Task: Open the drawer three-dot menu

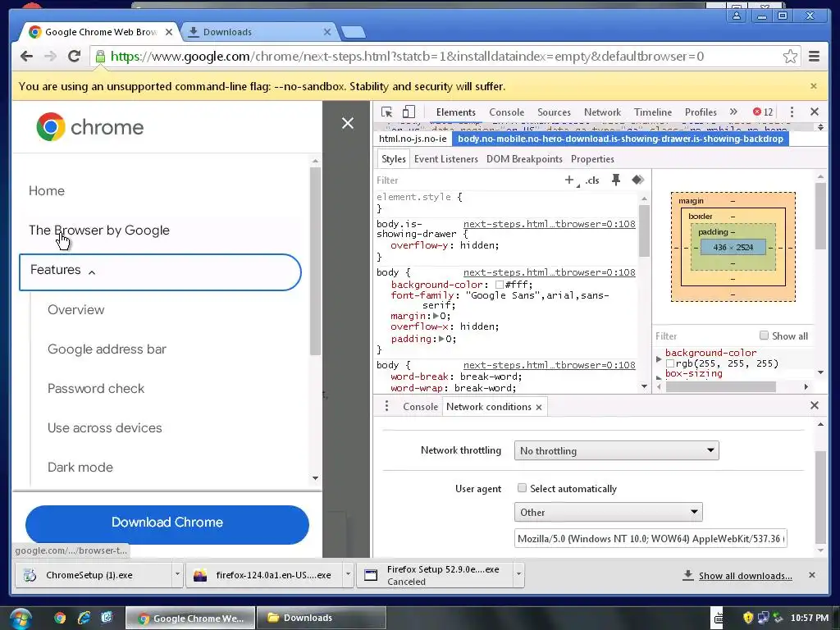Action: 386,406
